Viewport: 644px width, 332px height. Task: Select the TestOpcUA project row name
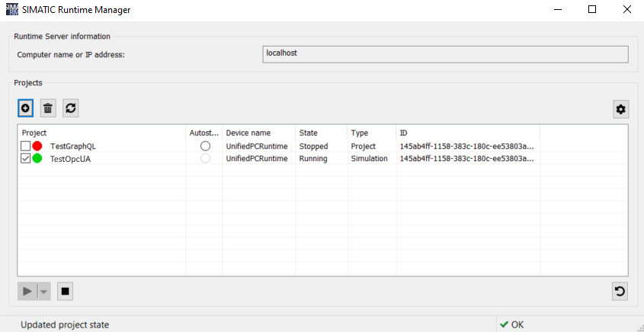point(70,159)
